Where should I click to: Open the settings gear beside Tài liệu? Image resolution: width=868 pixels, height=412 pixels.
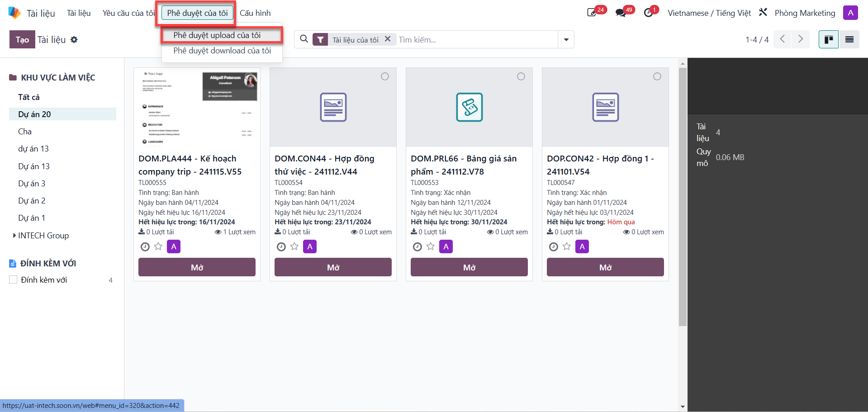74,40
